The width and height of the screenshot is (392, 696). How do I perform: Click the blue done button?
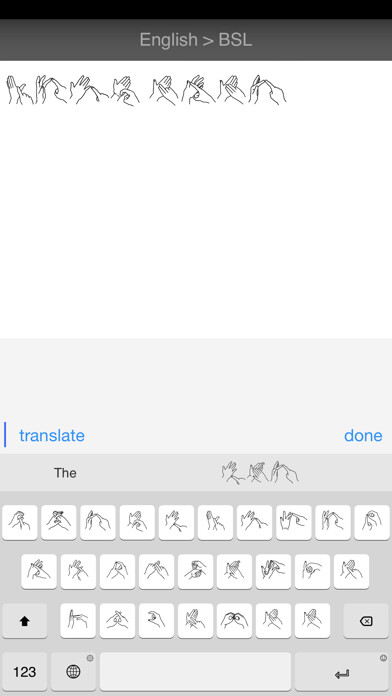363,435
